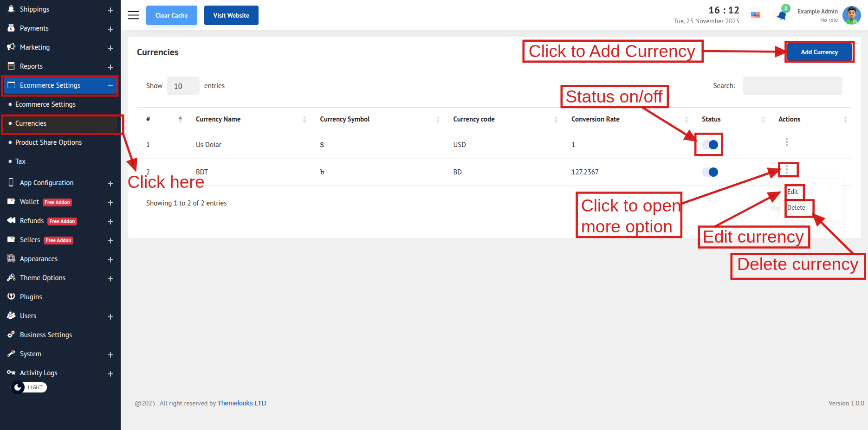Switch the LIGHT theme mode toggle
The width and height of the screenshot is (868, 430).
(29, 387)
